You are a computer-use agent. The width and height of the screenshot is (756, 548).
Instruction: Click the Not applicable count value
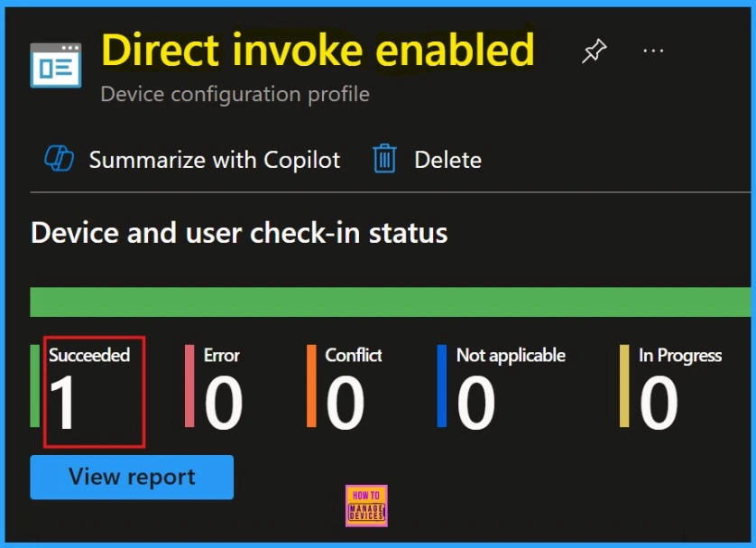click(x=475, y=403)
